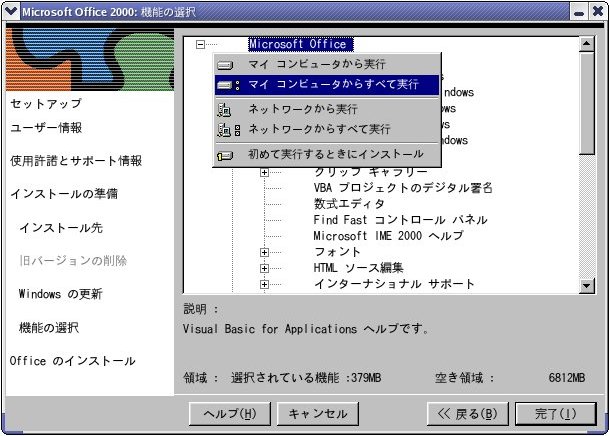Click the 旧バージョンの削除 greyed step

click(73, 261)
